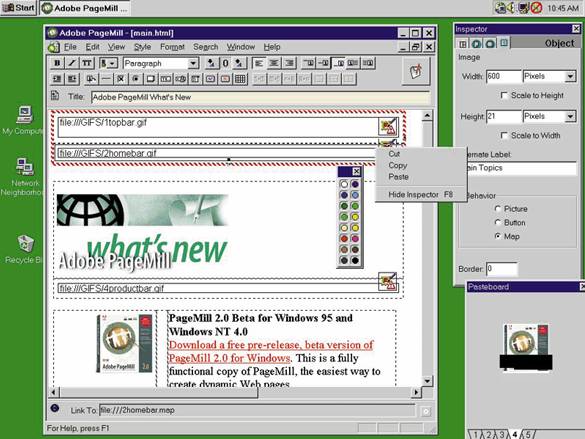Toggle Bold text formatting
This screenshot has width=585, height=439.
57,63
